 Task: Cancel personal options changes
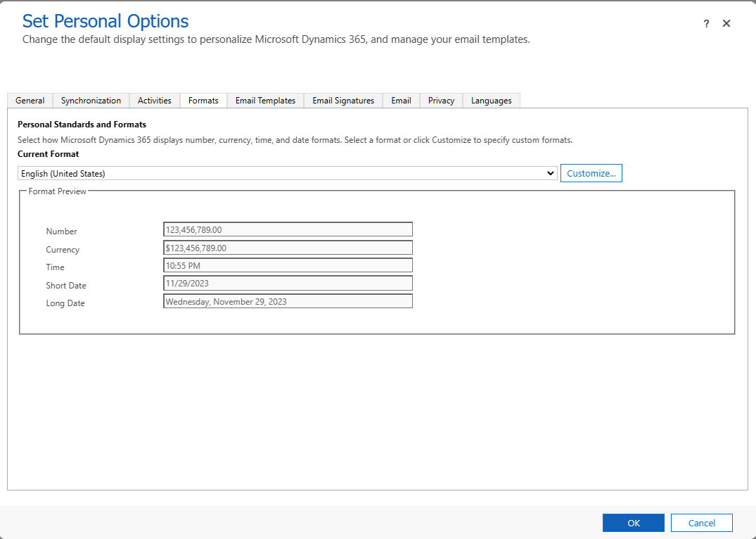(x=701, y=522)
